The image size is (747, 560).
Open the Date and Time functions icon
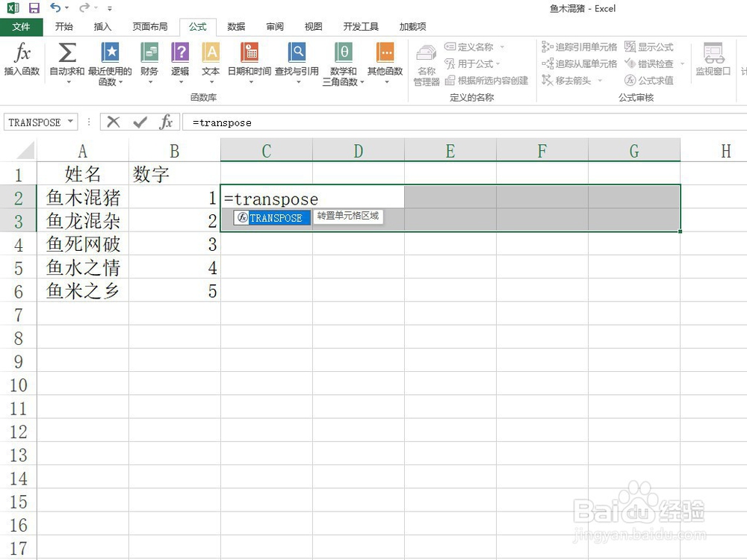click(x=249, y=52)
